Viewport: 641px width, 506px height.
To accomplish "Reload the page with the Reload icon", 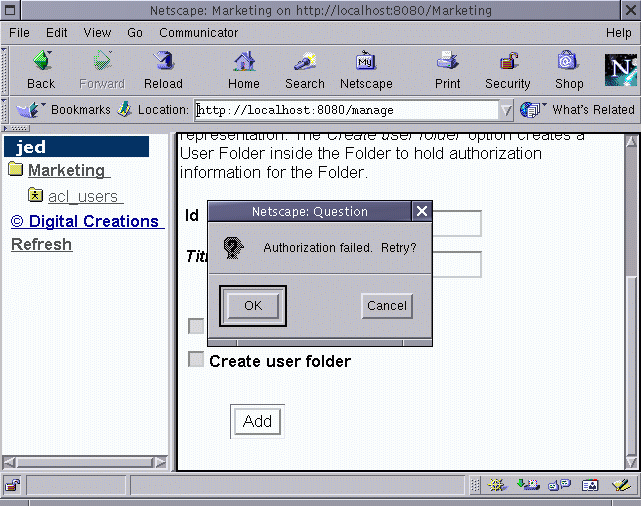I will click(x=164, y=61).
